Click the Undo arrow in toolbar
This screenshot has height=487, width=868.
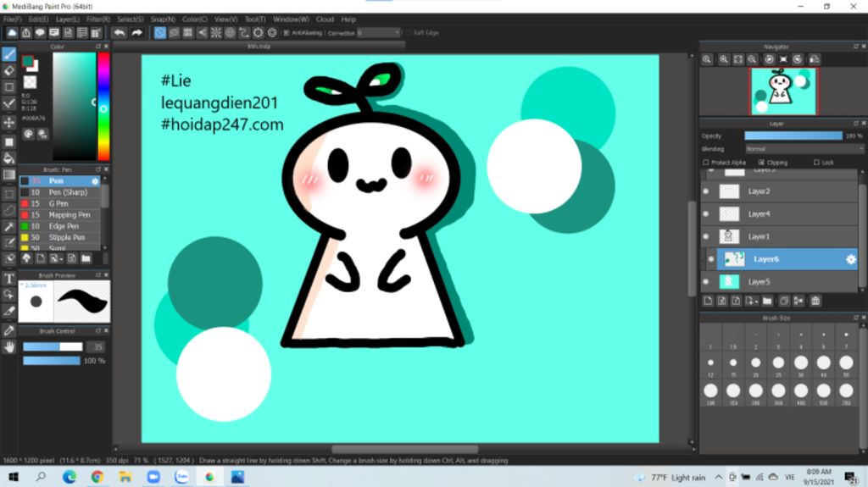(x=119, y=33)
